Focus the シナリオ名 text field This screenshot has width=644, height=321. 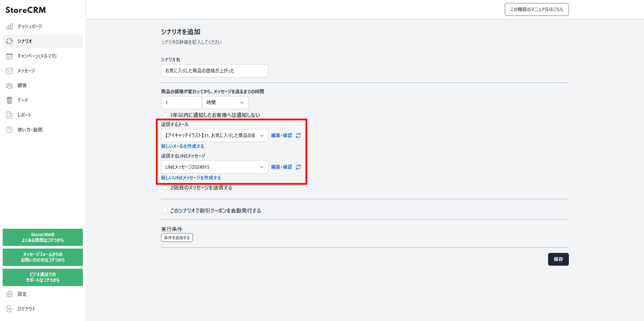click(215, 71)
